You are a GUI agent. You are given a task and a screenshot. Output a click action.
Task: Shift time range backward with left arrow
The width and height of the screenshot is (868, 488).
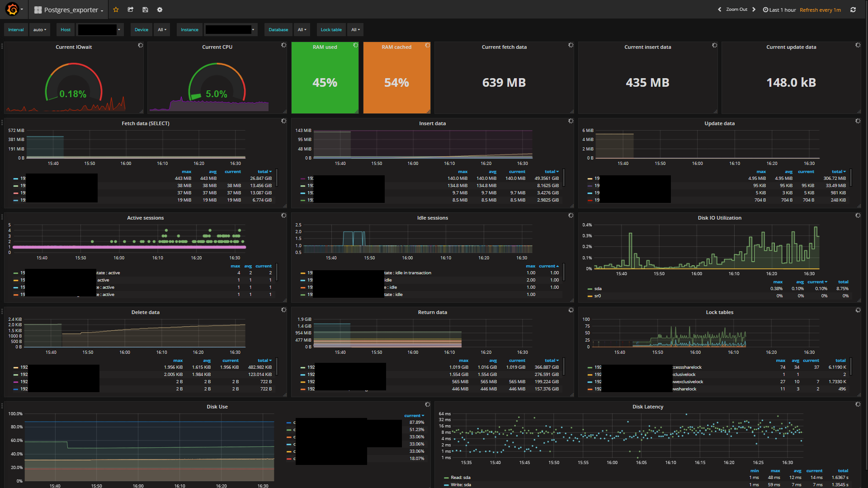click(719, 9)
